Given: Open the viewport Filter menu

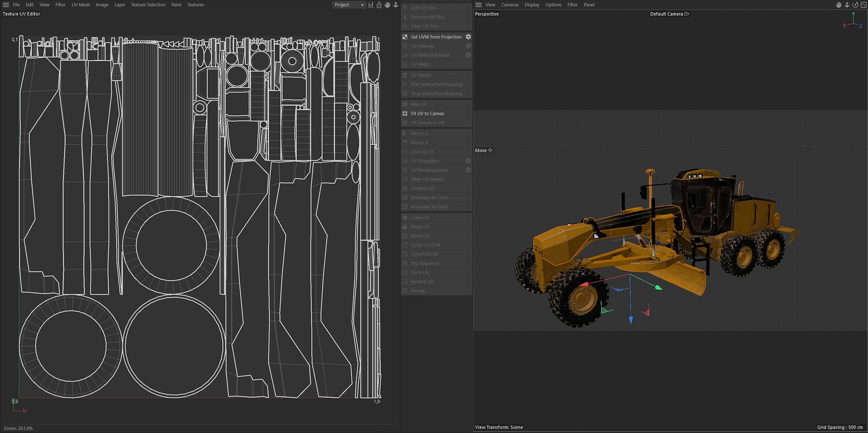Looking at the screenshot, I should 572,5.
